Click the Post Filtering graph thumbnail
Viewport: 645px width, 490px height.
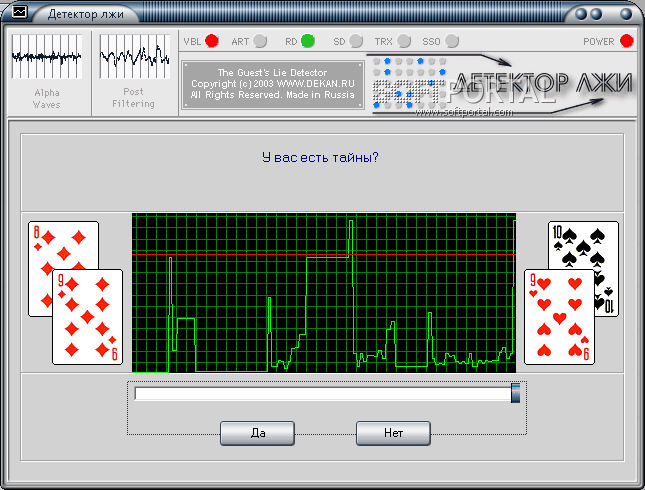click(135, 56)
